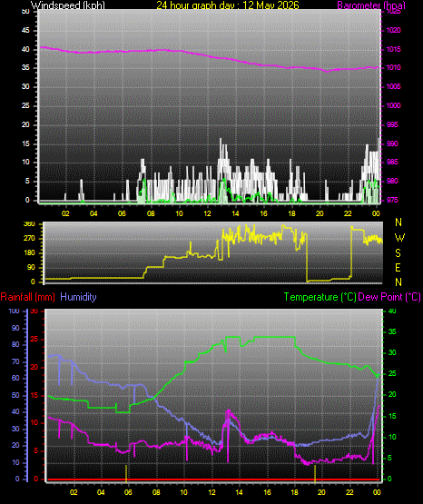The width and height of the screenshot is (423, 504).
Task: Click the 1010 barometer axis value
Action: (393, 67)
